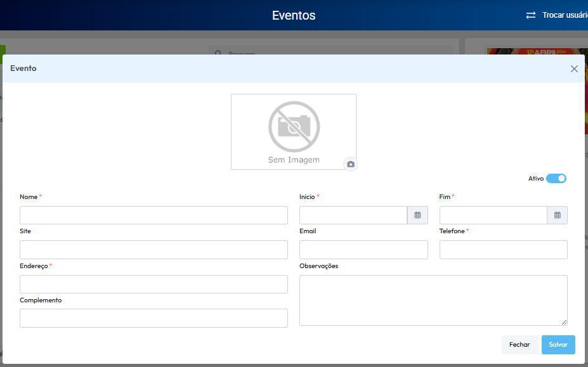Focus the Nome input field
588x367 pixels.
click(154, 215)
